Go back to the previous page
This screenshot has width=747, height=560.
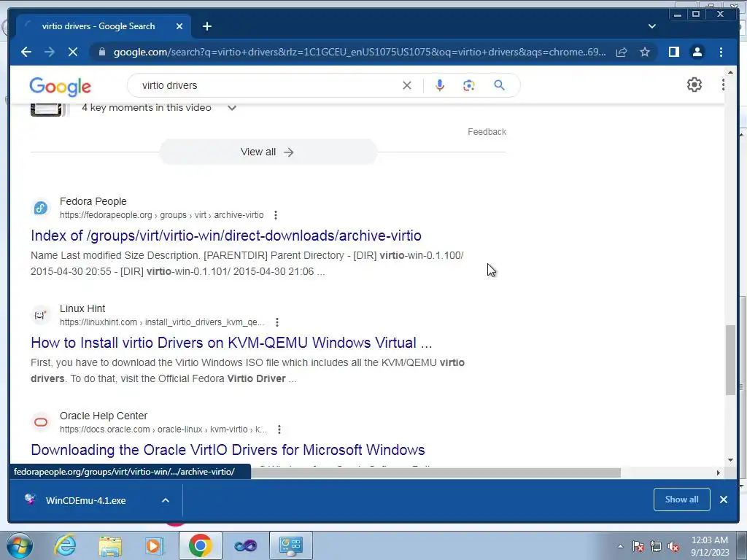[x=26, y=52]
